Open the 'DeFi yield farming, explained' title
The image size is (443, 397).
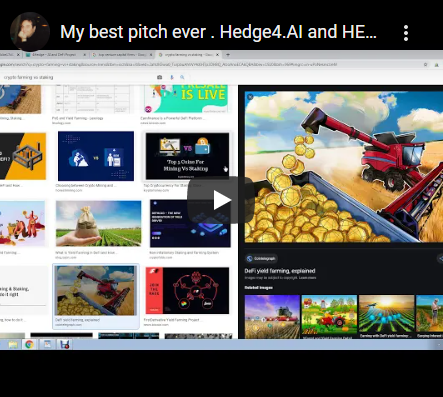[x=280, y=271]
